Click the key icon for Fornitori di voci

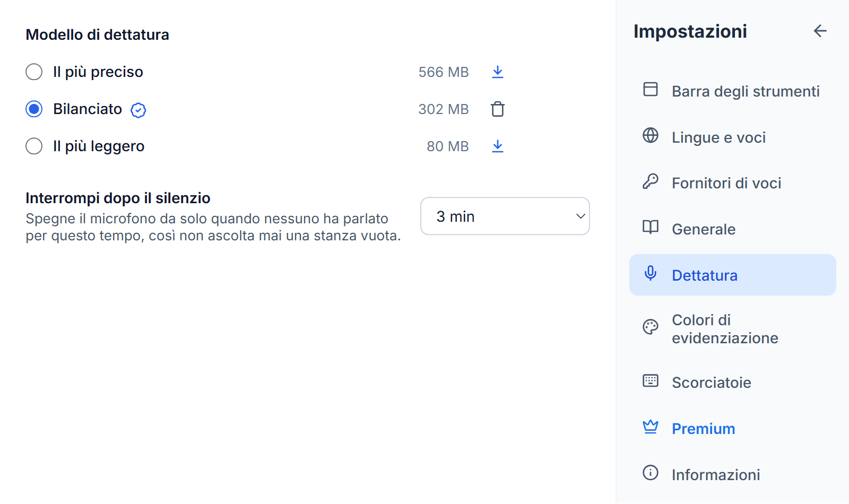pyautogui.click(x=651, y=181)
